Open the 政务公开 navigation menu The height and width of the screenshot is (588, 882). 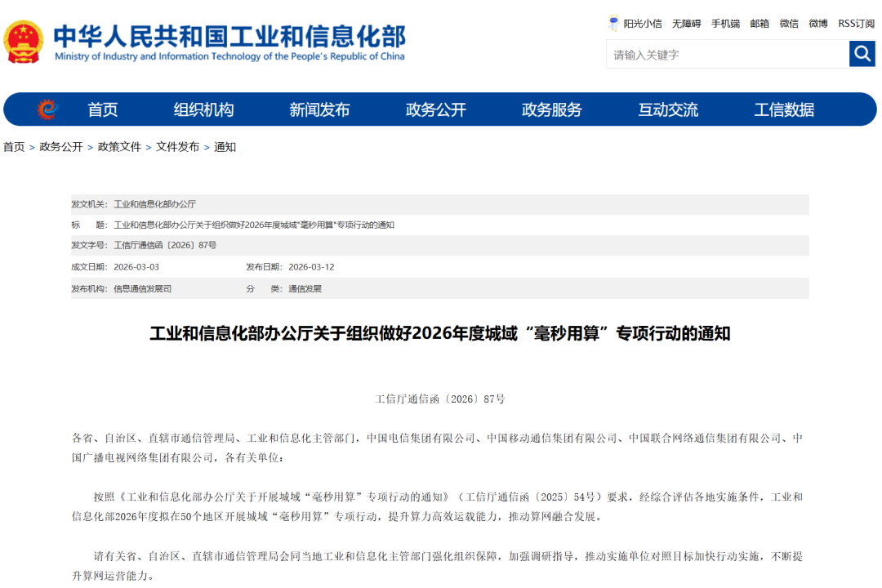click(x=436, y=109)
